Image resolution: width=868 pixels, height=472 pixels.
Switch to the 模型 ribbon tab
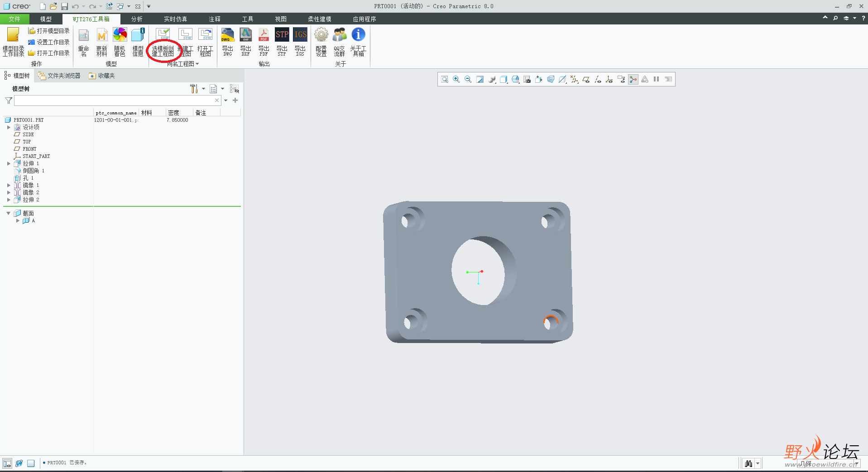coord(46,19)
